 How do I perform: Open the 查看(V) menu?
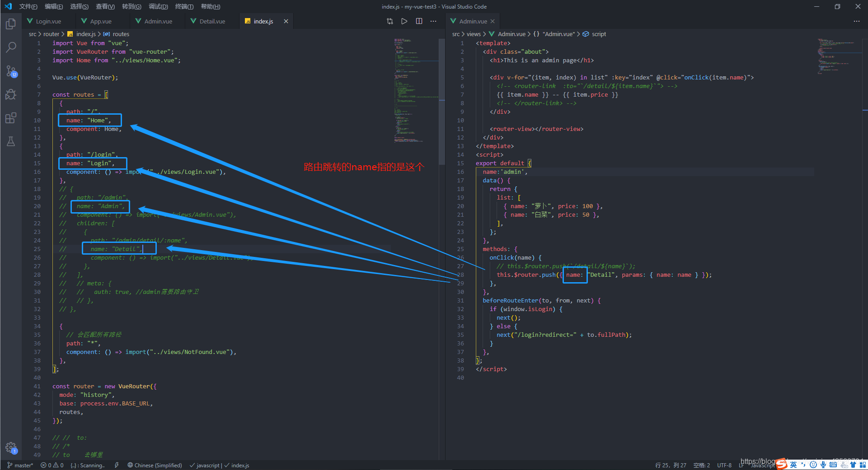(x=105, y=6)
